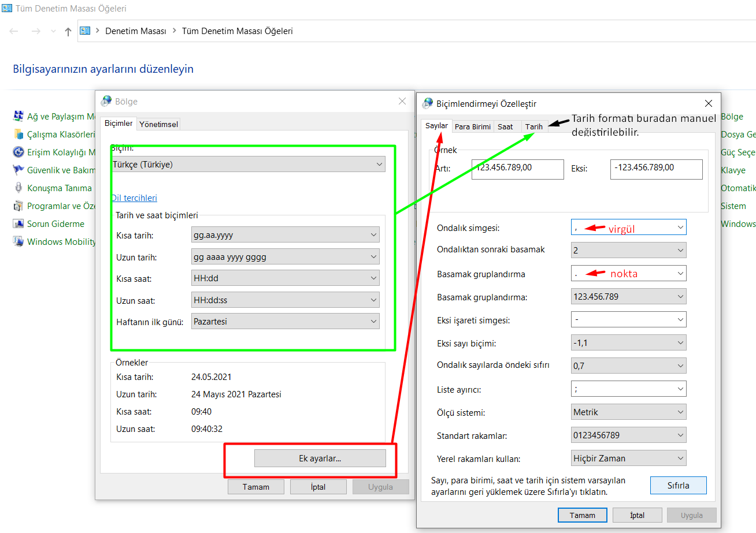Image resolution: width=756 pixels, height=533 pixels.
Task: Expand the Ondalık simgesi combo box
Action: coord(628,227)
